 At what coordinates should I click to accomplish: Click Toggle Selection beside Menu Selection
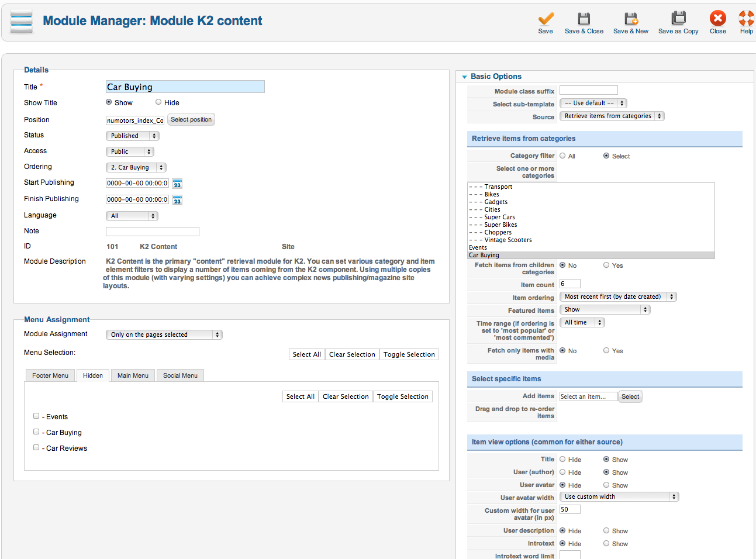[409, 354]
